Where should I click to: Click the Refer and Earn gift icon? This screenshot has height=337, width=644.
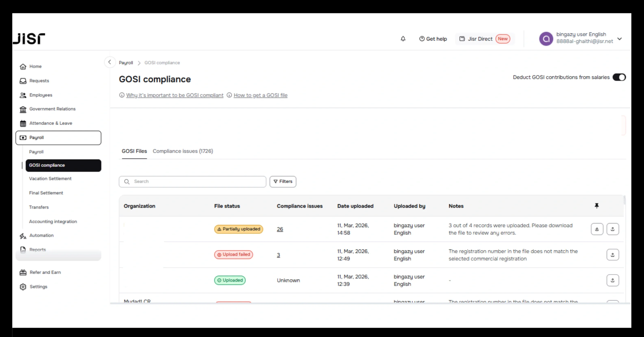pos(23,272)
